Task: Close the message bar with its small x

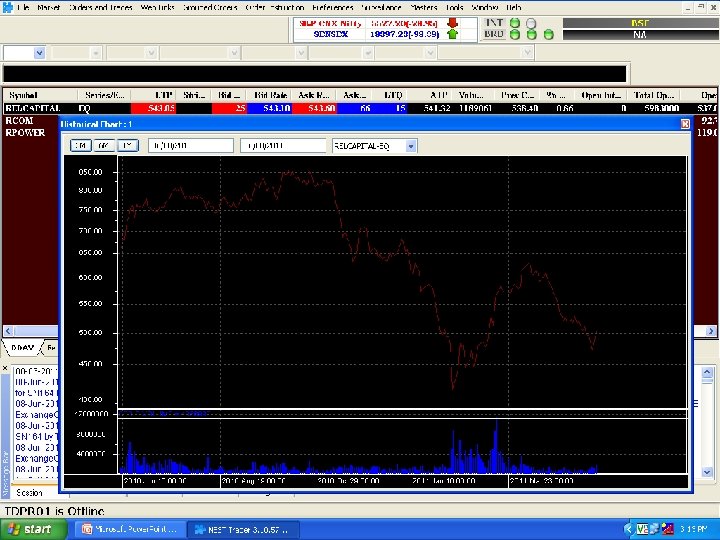Action: (5, 368)
